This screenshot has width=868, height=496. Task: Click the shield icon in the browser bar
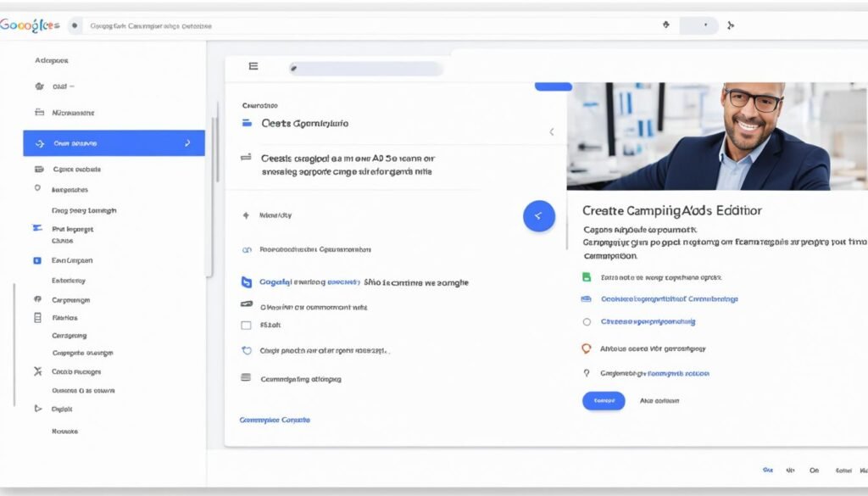click(666, 25)
